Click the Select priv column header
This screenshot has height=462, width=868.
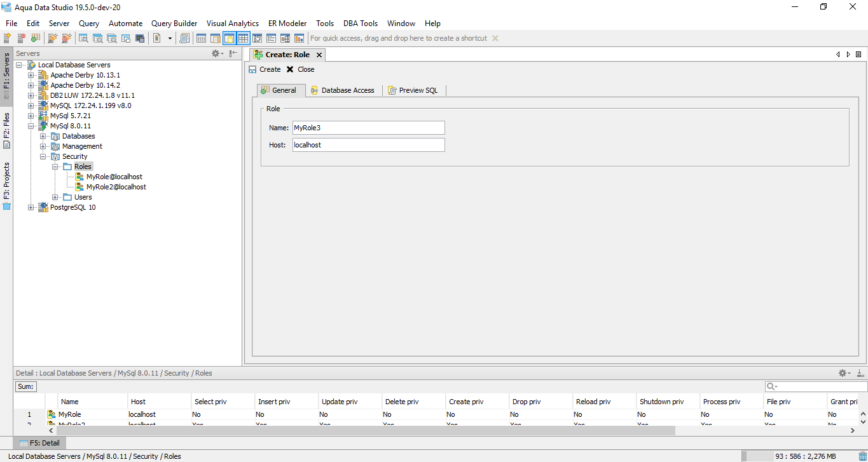223,402
